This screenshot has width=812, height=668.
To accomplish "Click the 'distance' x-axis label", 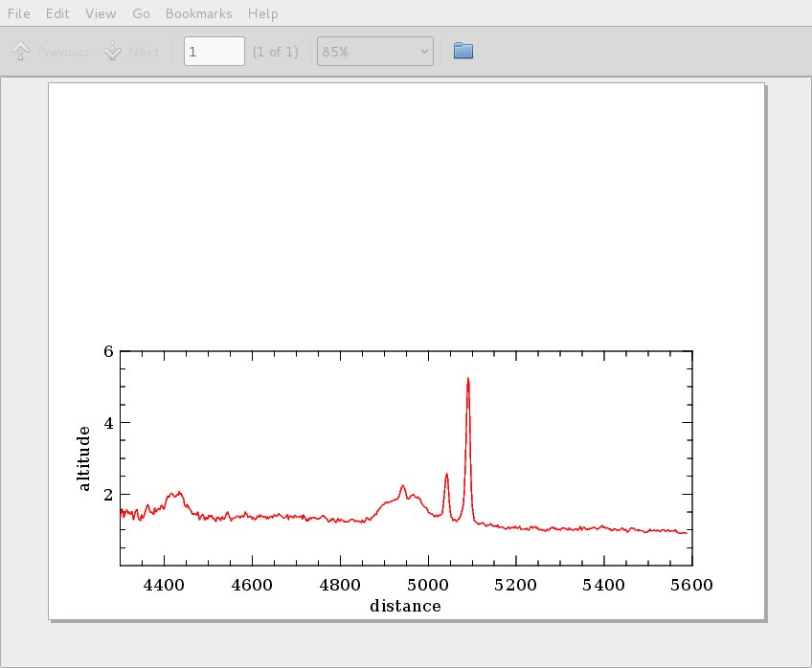I will pyautogui.click(x=405, y=606).
